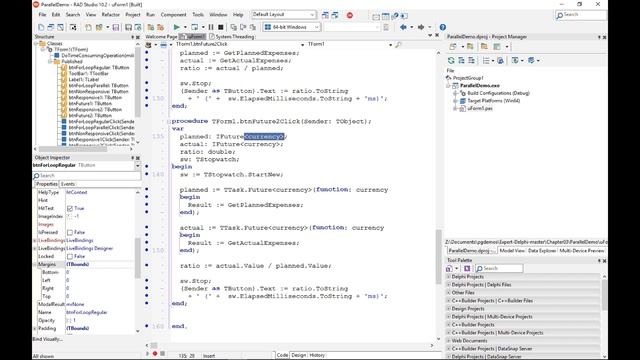
Task: Click Expand All in Project Manager
Action: coord(461,60)
